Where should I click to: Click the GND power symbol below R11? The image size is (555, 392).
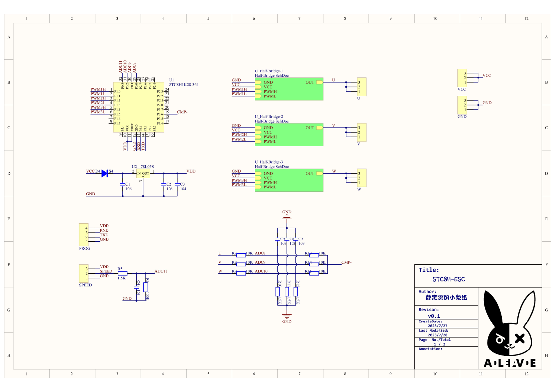(x=287, y=316)
